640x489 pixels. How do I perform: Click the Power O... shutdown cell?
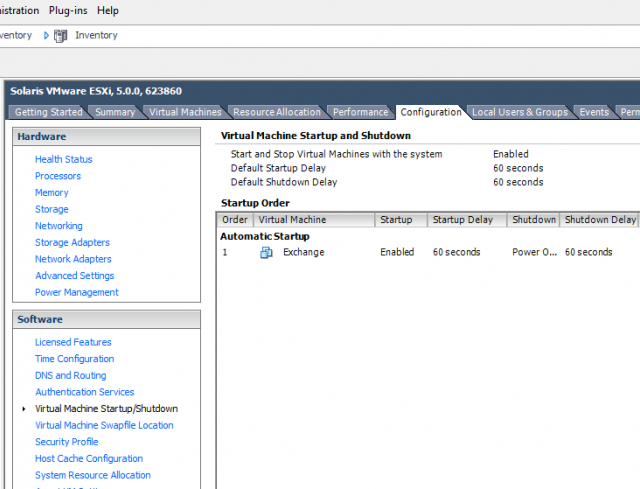point(534,252)
